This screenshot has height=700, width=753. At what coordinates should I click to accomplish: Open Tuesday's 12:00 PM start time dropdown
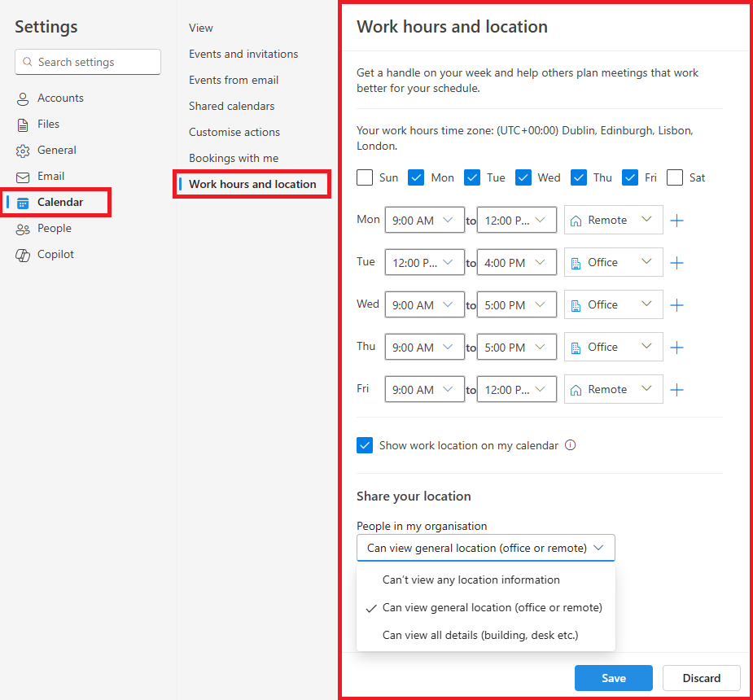click(424, 263)
